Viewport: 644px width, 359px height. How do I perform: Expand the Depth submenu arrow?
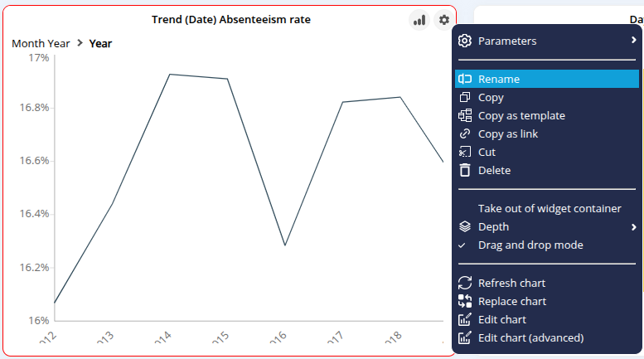click(633, 226)
